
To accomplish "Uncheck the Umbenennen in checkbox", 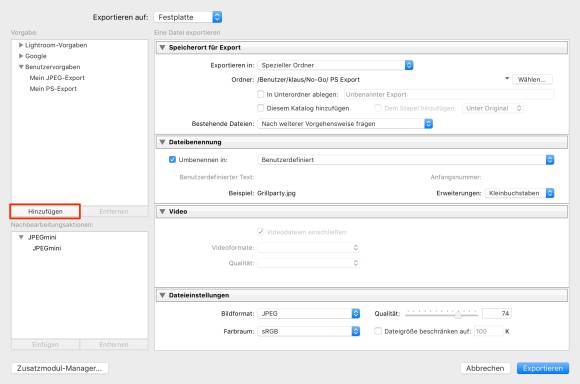I will click(x=172, y=159).
